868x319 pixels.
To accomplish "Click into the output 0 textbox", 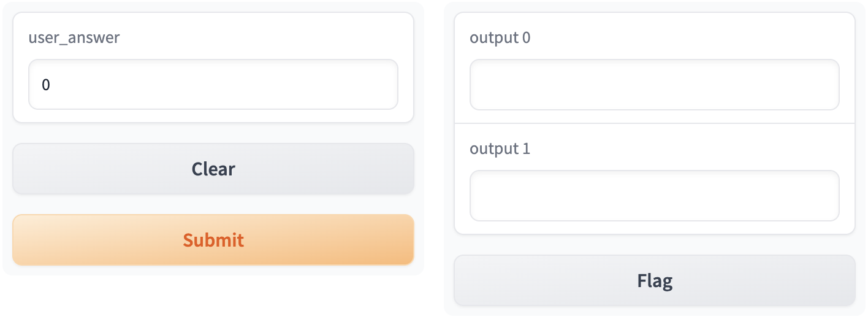I will tap(654, 85).
